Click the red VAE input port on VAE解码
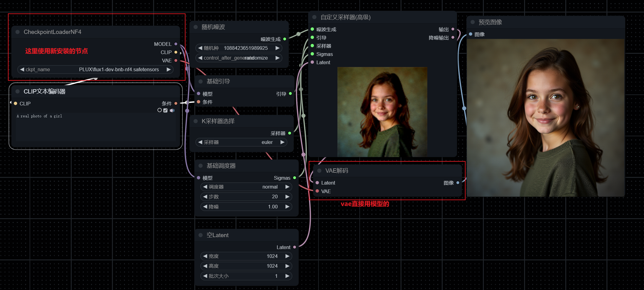Image resolution: width=644 pixels, height=290 pixels. click(317, 191)
